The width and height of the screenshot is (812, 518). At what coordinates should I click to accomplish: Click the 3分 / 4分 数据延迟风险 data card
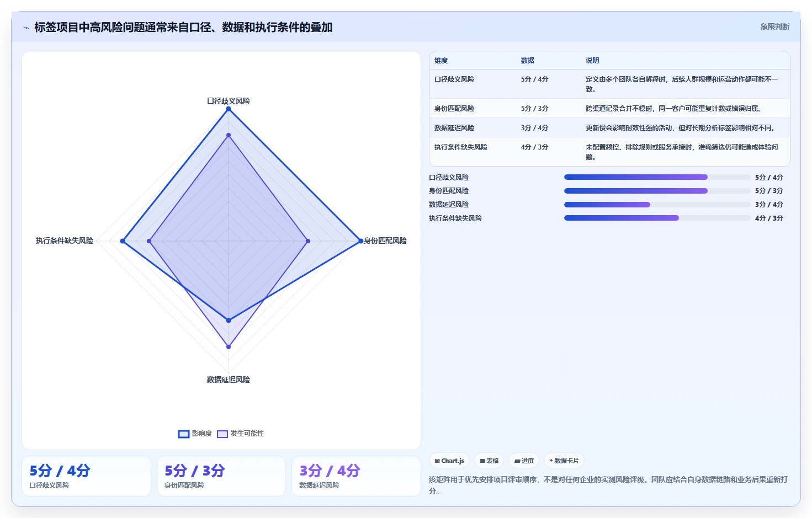[x=356, y=476]
